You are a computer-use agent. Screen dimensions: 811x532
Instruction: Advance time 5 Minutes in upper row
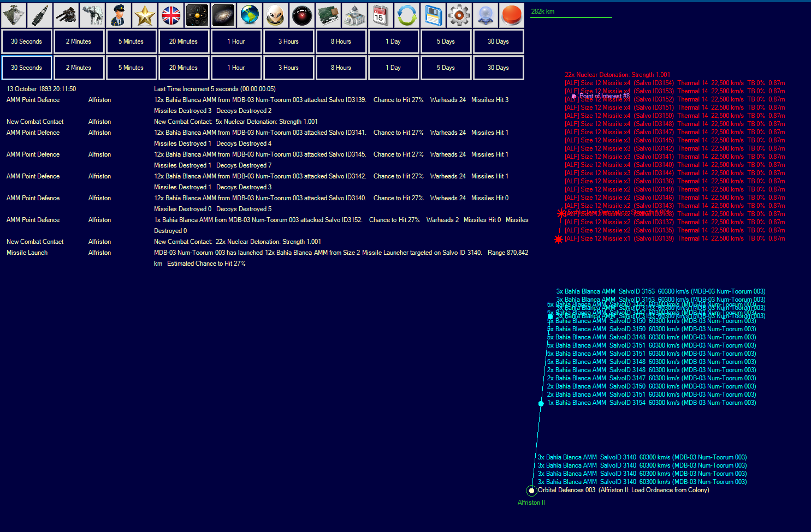(132, 41)
